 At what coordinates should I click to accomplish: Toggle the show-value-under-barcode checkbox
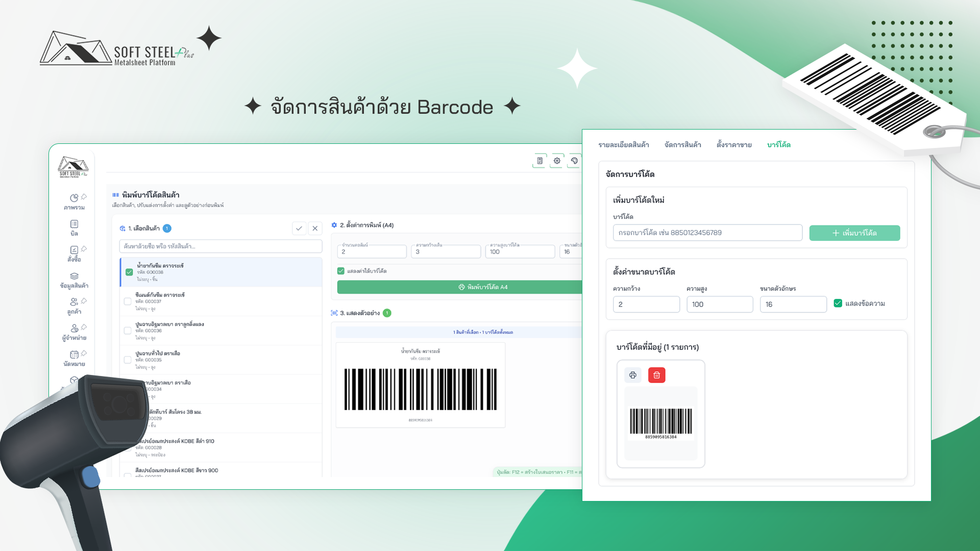tap(341, 271)
